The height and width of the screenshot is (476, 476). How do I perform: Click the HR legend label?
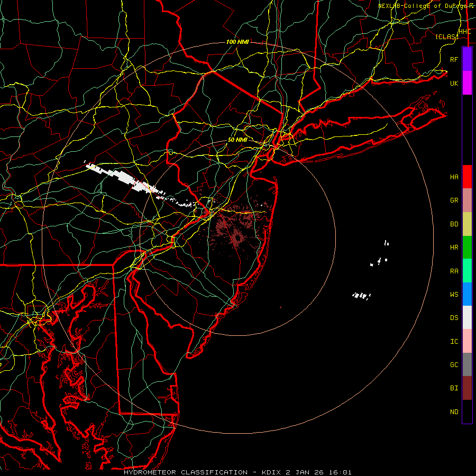coord(454,248)
